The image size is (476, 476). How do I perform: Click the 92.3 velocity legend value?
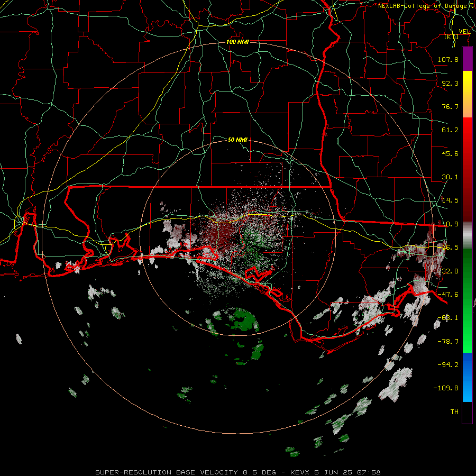450,83
